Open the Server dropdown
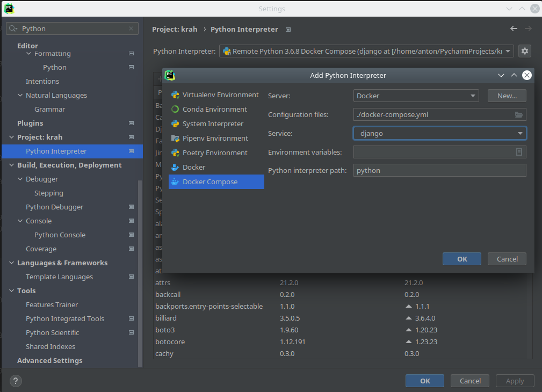542x392 pixels. 416,96
